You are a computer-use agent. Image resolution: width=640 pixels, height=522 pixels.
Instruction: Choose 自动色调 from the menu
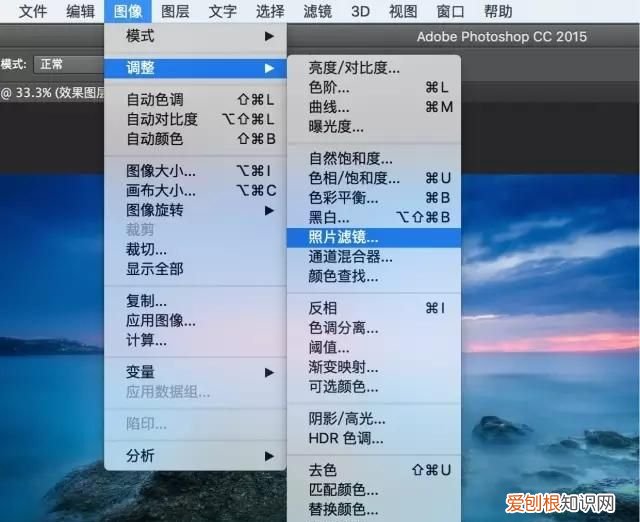point(196,100)
